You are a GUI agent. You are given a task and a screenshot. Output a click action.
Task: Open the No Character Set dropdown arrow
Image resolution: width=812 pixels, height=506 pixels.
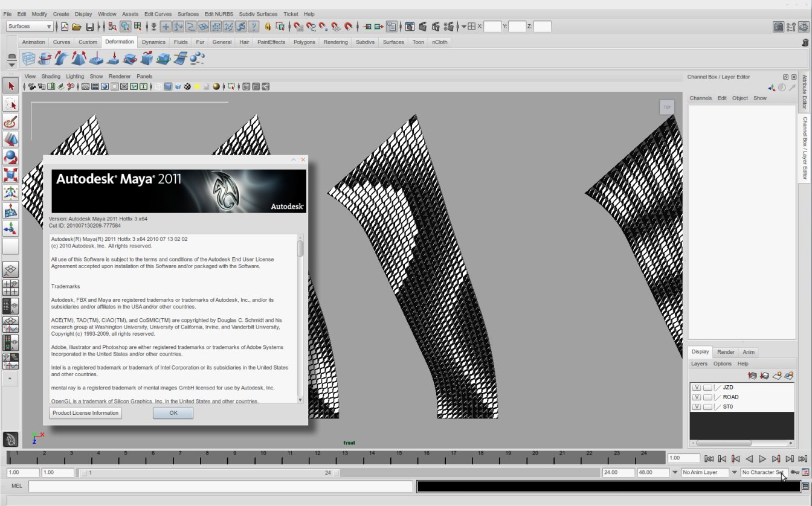click(x=735, y=473)
